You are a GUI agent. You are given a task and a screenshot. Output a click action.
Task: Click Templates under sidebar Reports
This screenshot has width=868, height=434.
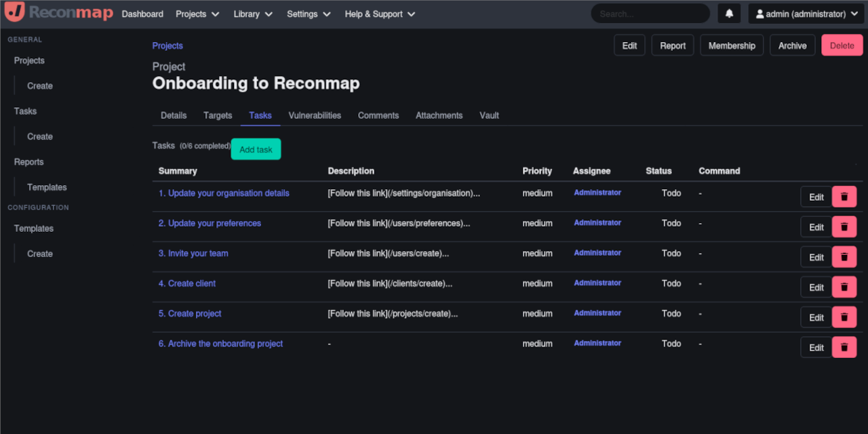47,187
